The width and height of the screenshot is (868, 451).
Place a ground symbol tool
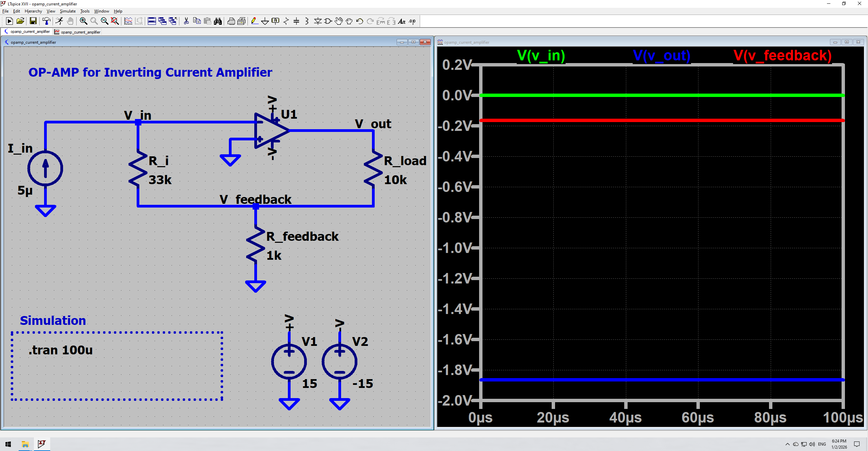point(265,21)
